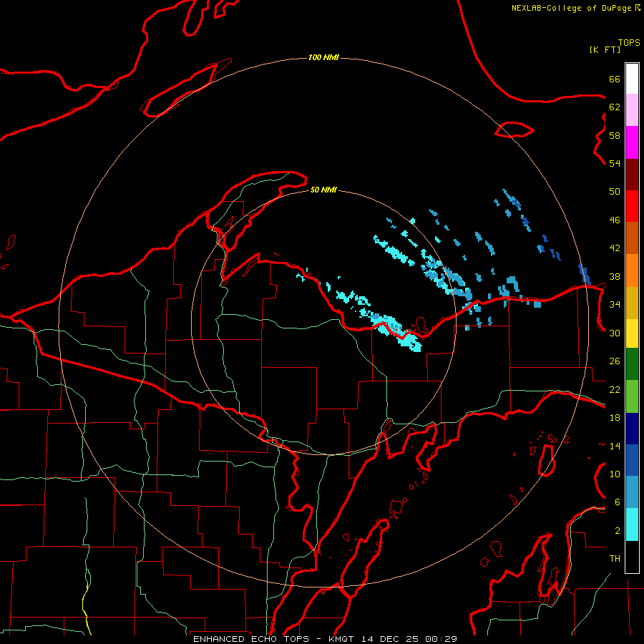Click the dark blue echo near the eastern ring edge
644x644 pixels.
(x=585, y=274)
